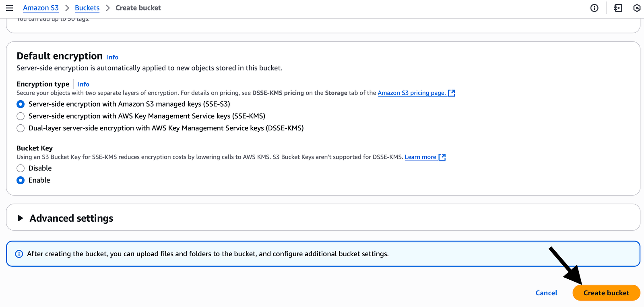Navigate to Buckets breadcrumb link
The image size is (644, 307).
point(87,8)
